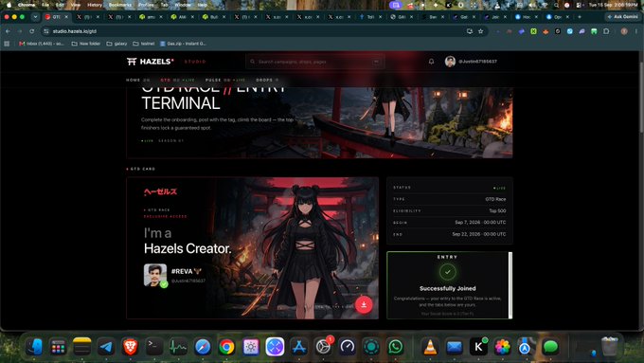This screenshot has height=363, width=644.
Task: Click the 'Sep 22, 2026 · 00:00 UTC' end value
Action: (x=479, y=234)
